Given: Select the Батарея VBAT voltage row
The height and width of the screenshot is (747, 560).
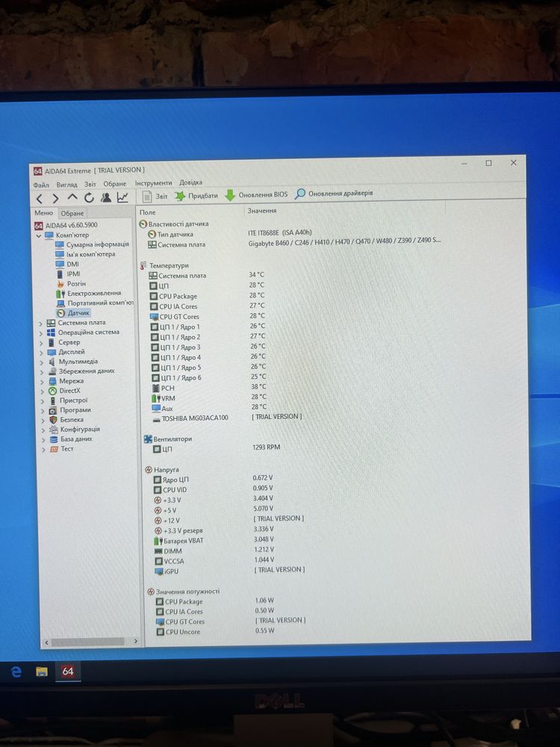Looking at the screenshot, I should (214, 540).
